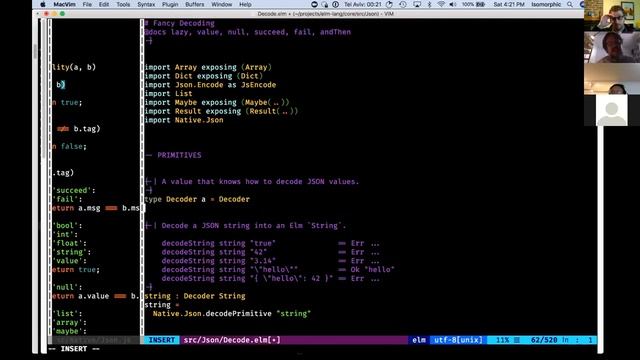Click the @docs lazy, value, null line
The image size is (640, 360).
pos(247,32)
